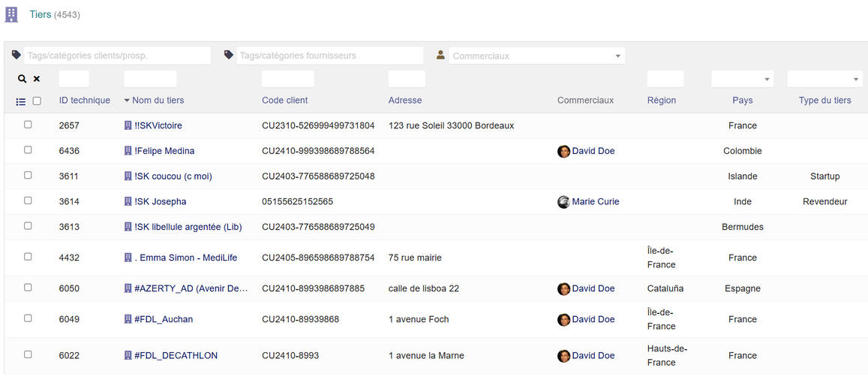
Task: Sort by Code client column header
Action: tap(284, 101)
